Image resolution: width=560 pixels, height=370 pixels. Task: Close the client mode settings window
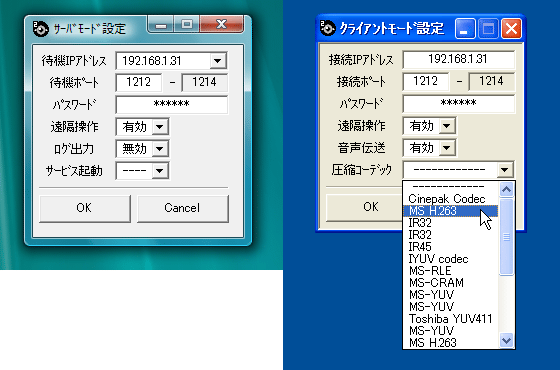[x=511, y=29]
